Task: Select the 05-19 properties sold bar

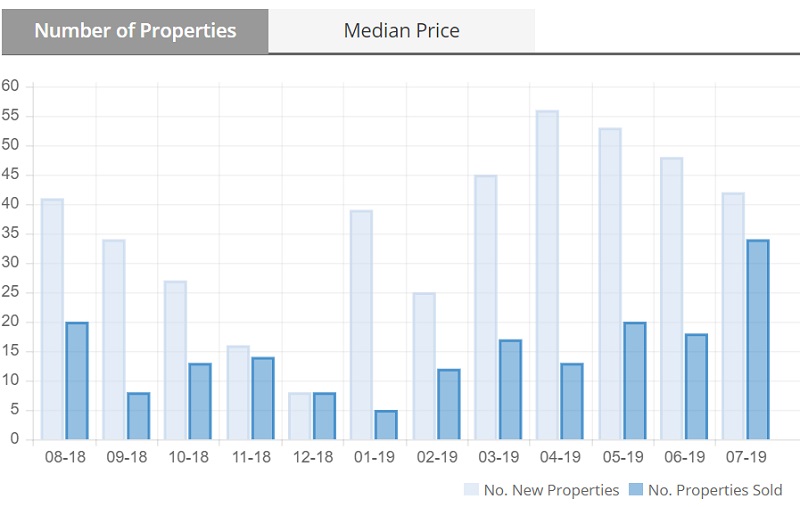Action: (x=634, y=381)
